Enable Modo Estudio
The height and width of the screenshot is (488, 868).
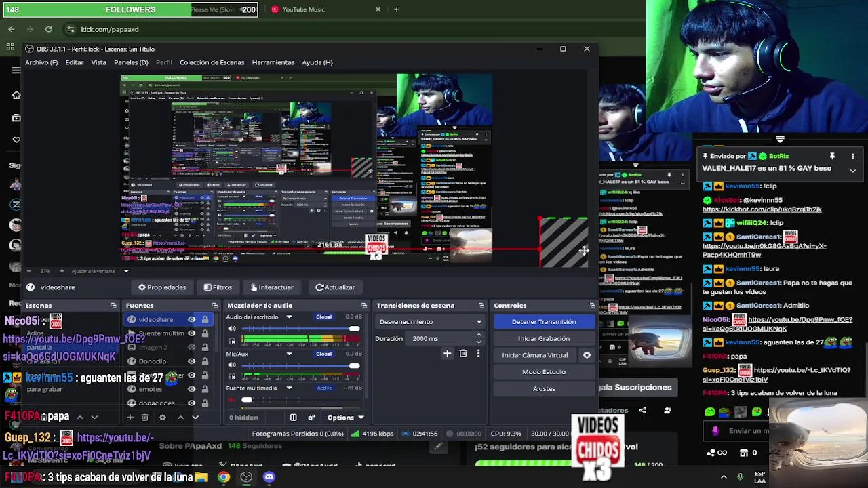tap(544, 371)
